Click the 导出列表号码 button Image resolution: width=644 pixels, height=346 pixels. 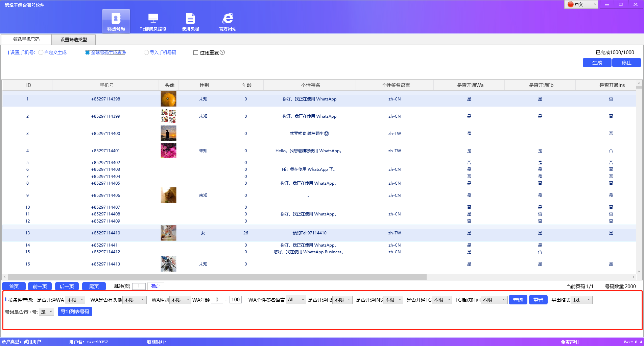click(75, 312)
